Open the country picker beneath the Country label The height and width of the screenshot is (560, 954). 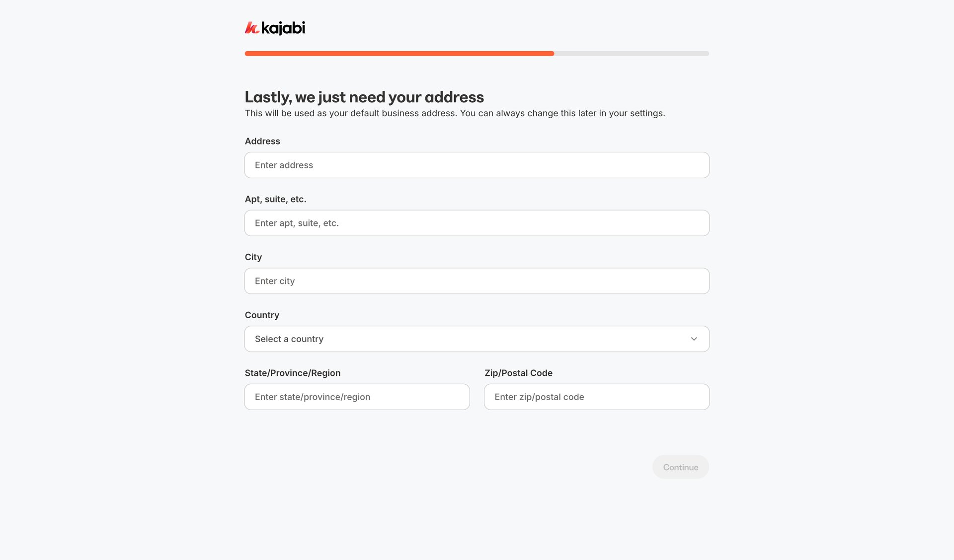point(477,339)
